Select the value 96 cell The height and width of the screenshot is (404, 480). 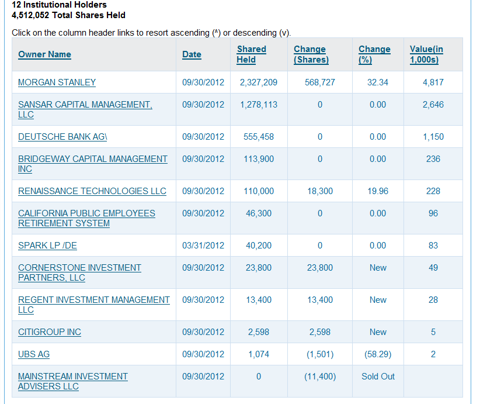433,213
